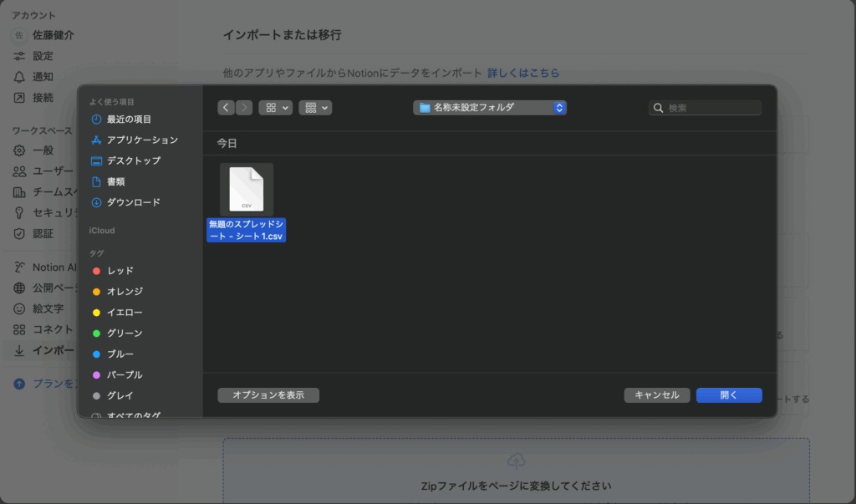This screenshot has width=856, height=504.
Task: Click the back navigation arrow
Action: [226, 108]
